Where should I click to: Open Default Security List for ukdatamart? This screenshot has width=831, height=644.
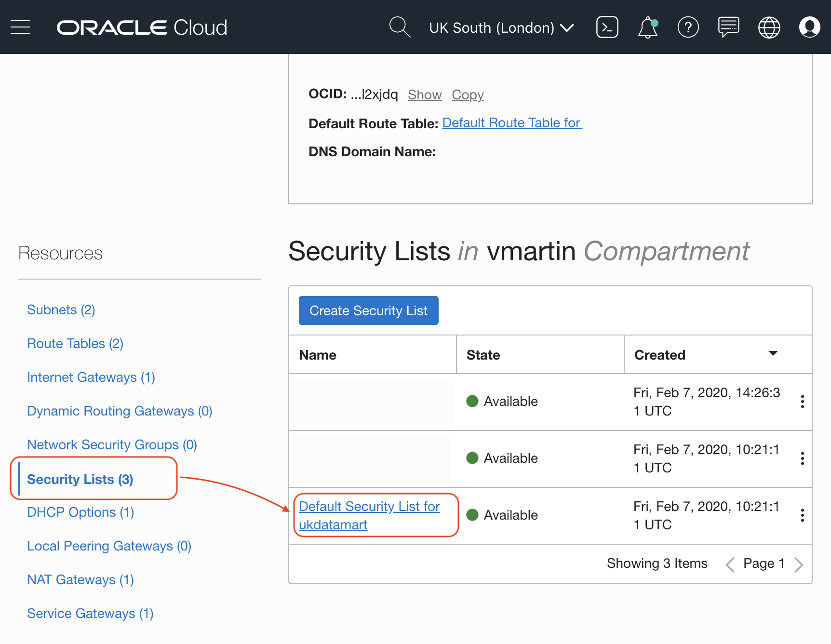(369, 515)
